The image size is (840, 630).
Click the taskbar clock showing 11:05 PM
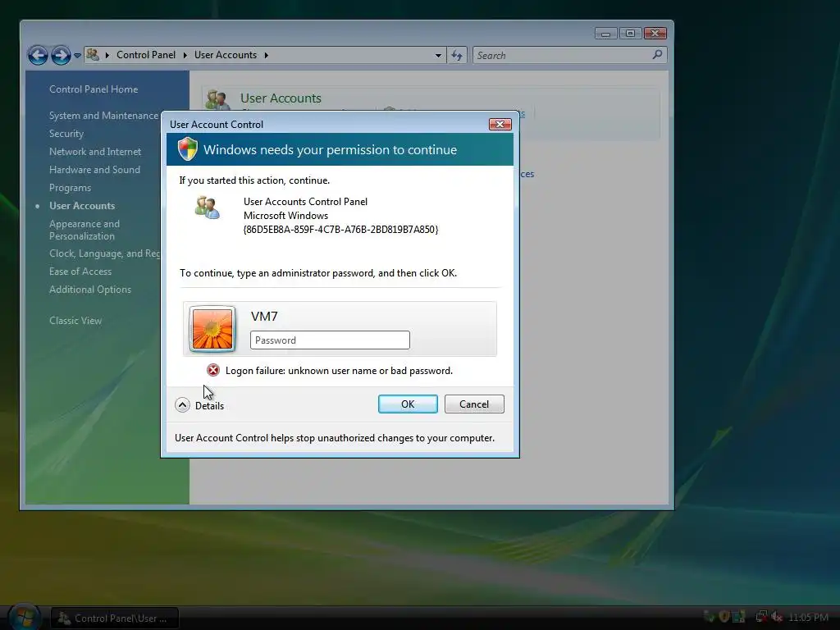pyautogui.click(x=808, y=618)
